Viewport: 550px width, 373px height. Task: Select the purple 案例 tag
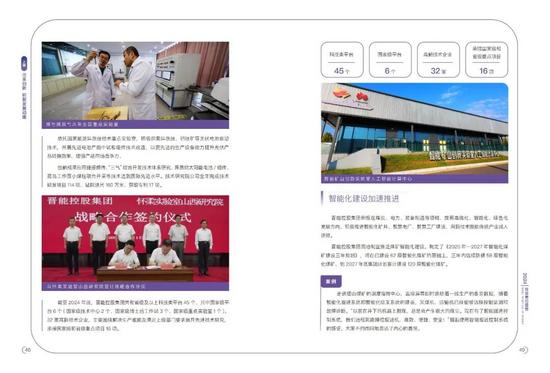331,281
